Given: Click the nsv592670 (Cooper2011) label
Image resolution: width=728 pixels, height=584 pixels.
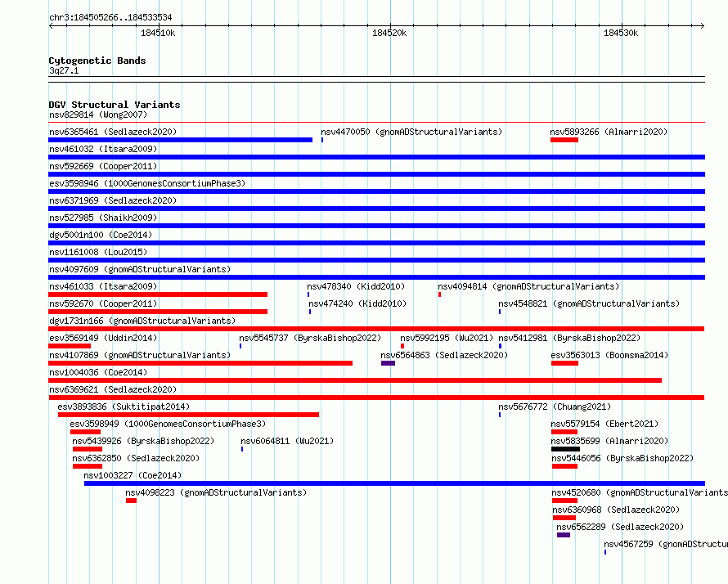Looking at the screenshot, I should (x=103, y=303).
